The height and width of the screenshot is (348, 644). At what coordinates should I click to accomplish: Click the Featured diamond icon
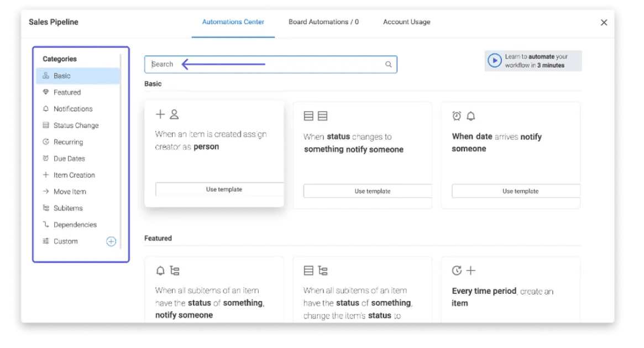pos(45,92)
